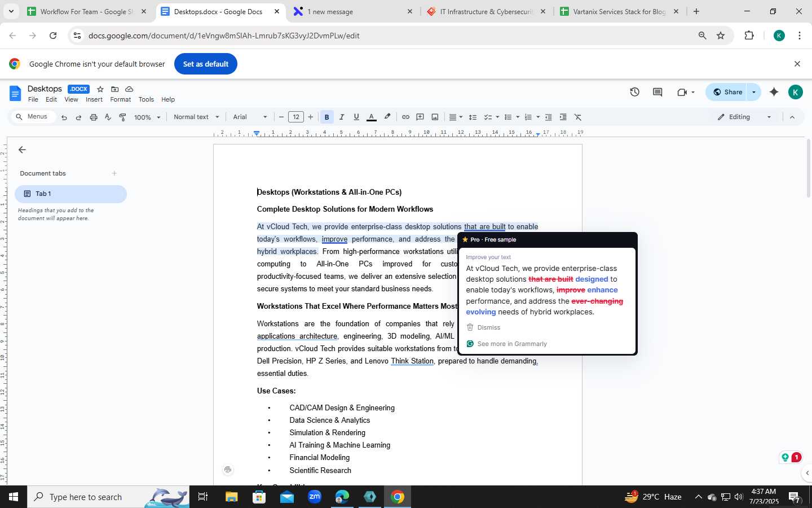
Task: Click the Add comment toolbar icon
Action: pos(420,117)
